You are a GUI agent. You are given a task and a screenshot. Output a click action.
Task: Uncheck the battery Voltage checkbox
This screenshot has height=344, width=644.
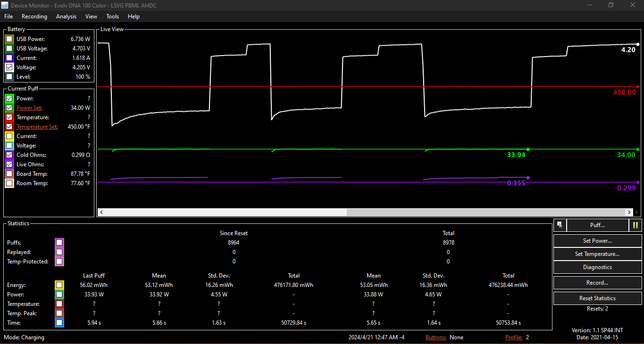9,67
